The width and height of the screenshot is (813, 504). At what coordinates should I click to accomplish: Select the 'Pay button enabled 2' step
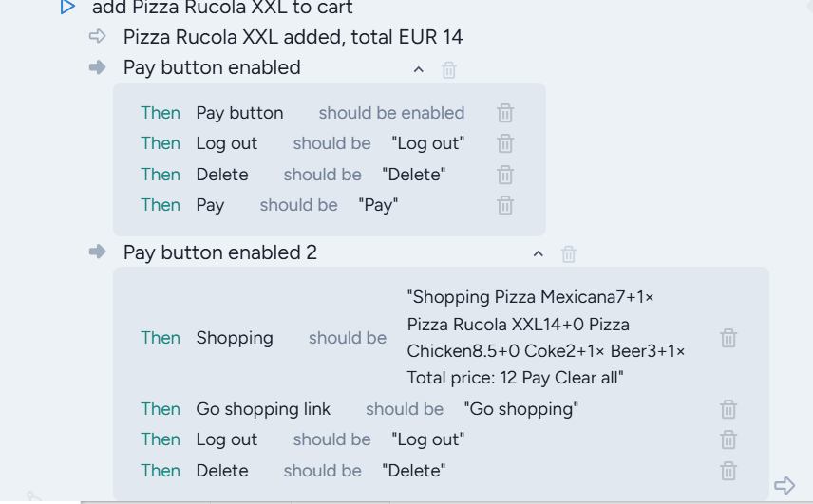220,252
